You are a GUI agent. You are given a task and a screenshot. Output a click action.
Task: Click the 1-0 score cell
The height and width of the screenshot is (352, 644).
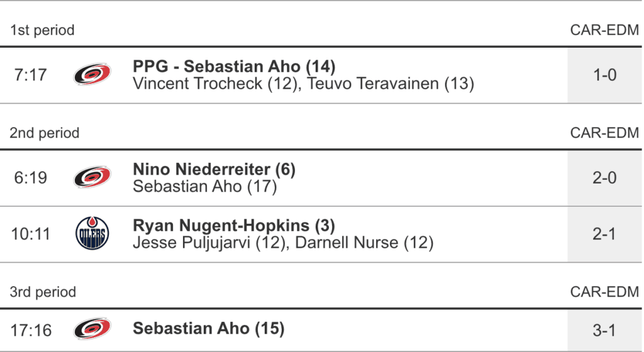pyautogui.click(x=604, y=75)
